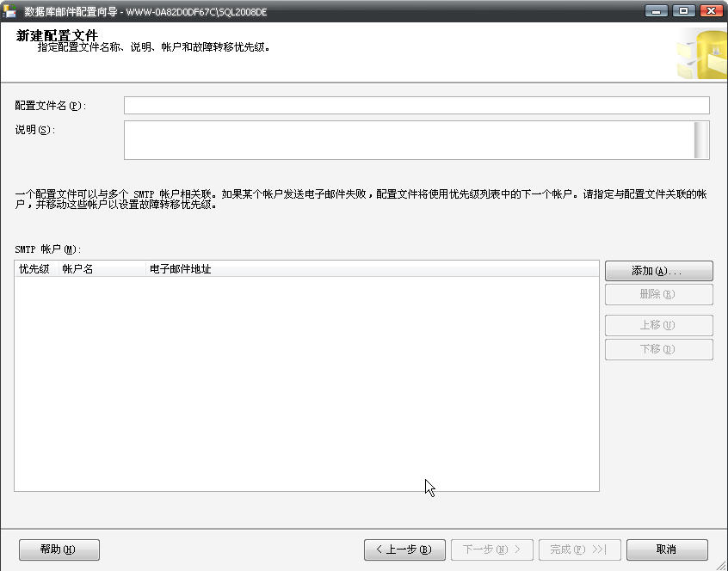Maximize the configuration wizard window

coord(684,11)
